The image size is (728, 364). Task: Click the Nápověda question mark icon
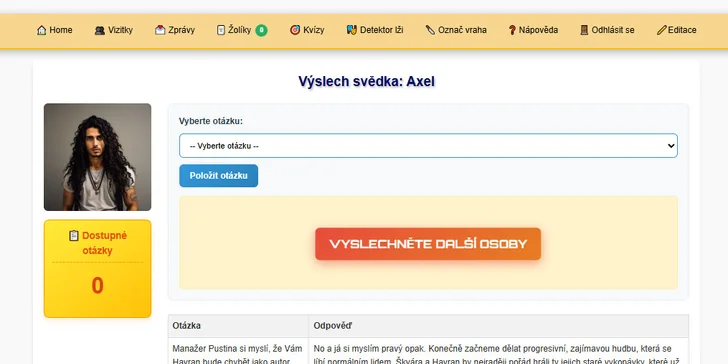point(512,30)
